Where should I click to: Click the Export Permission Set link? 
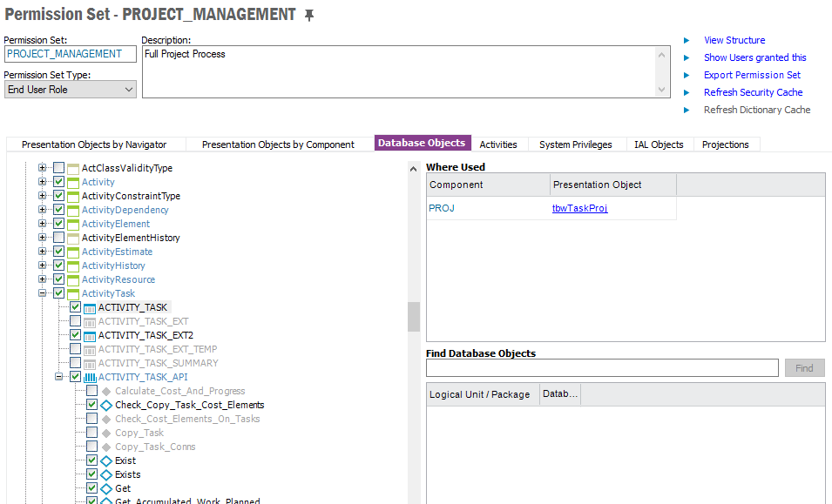(x=752, y=75)
